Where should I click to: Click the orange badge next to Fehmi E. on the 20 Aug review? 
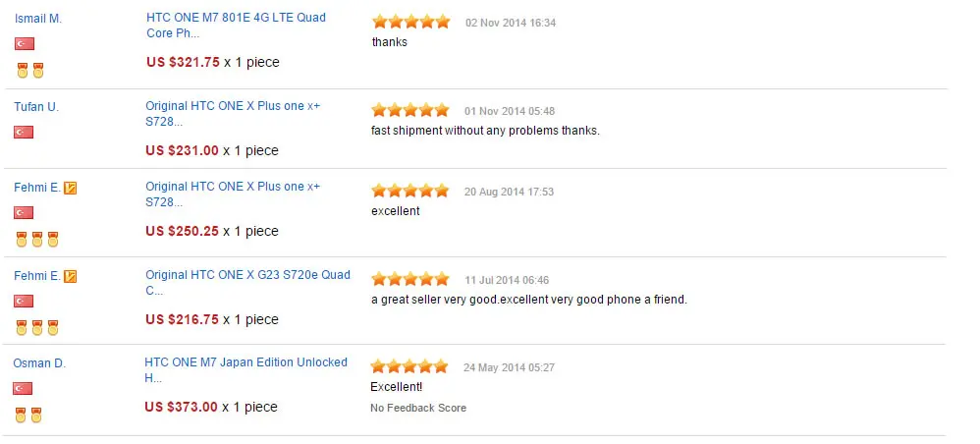coord(71,188)
